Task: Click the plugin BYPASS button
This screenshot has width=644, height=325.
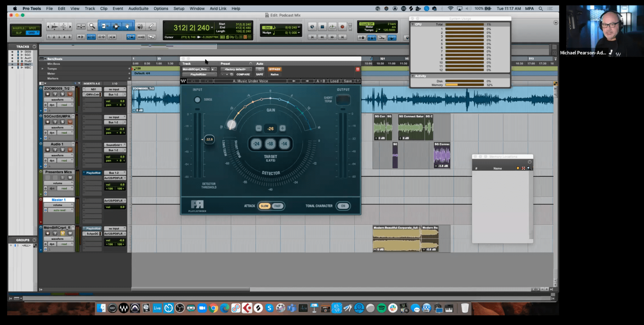Action: tap(274, 69)
